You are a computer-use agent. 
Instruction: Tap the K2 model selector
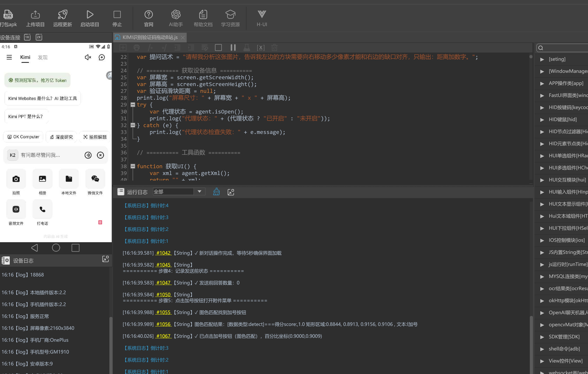coord(12,155)
